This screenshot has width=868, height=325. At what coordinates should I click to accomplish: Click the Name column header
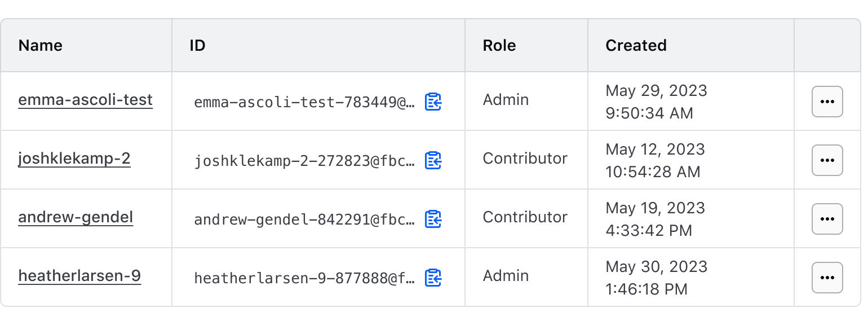[x=40, y=45]
